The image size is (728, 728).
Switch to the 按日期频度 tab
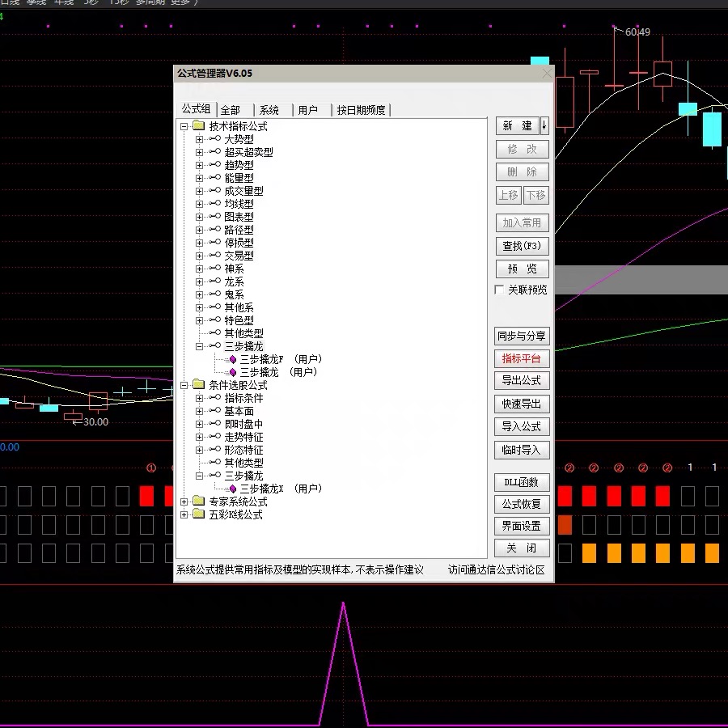(x=361, y=110)
